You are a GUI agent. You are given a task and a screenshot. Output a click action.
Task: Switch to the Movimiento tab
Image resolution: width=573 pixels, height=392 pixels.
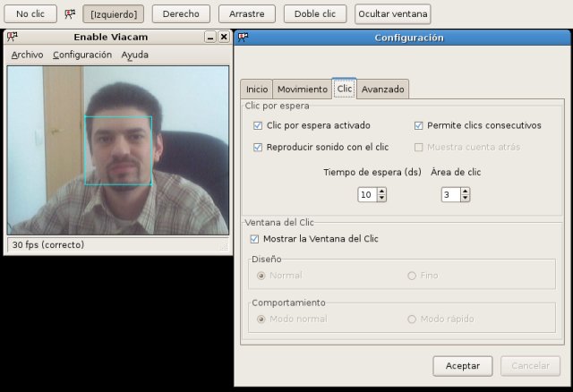point(302,89)
